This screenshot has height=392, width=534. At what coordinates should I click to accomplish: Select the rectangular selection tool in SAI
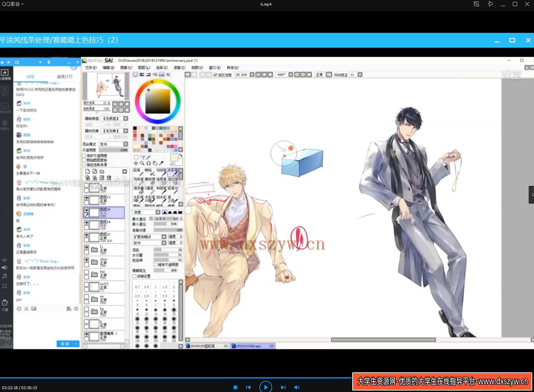(136, 157)
